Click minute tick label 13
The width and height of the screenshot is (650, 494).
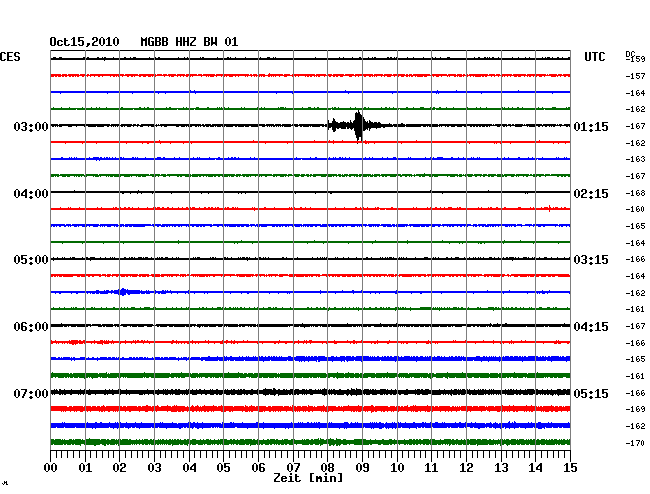click(501, 468)
